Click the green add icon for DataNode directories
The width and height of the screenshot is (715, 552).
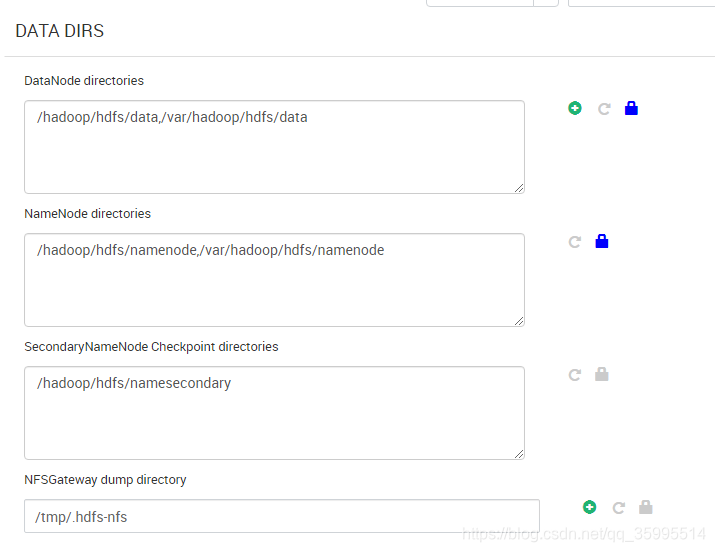coord(575,108)
